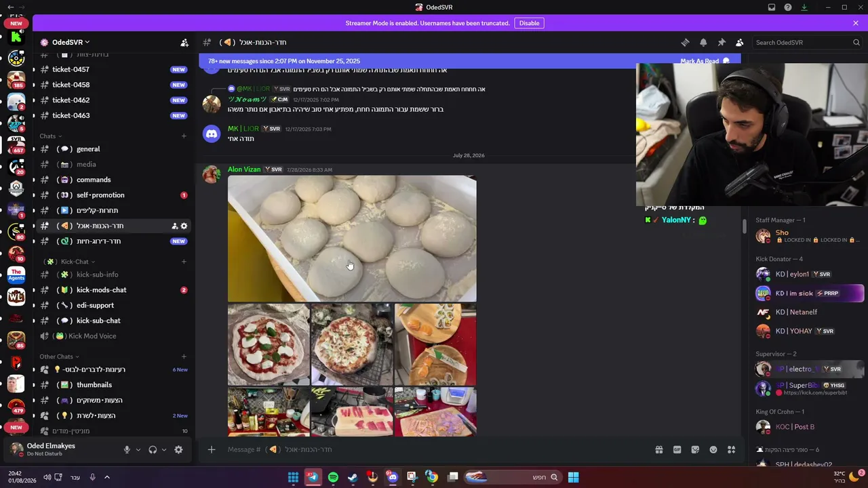This screenshot has height=488, width=868.
Task: Collapse the Kick-Chat category
Action: [x=69, y=262]
